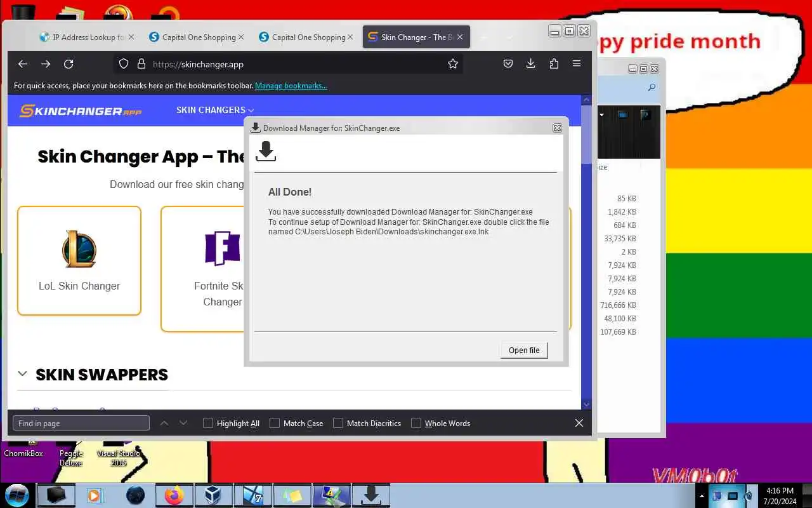Click the download manager taskbar icon
Image resolution: width=812 pixels, height=508 pixels.
click(371, 495)
